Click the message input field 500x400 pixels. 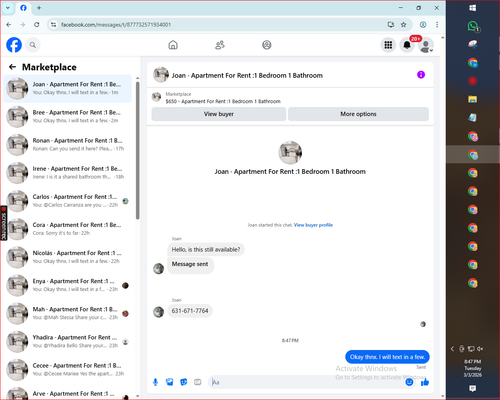point(307,382)
